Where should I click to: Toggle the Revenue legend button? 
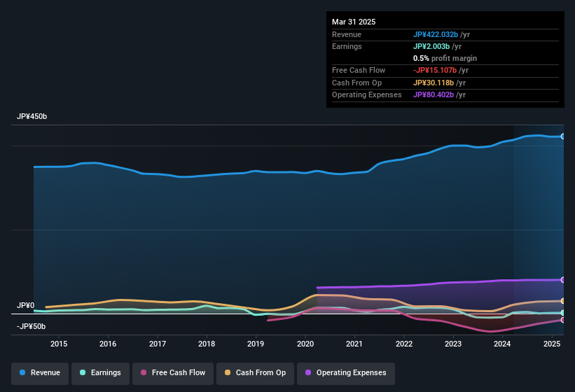point(40,373)
